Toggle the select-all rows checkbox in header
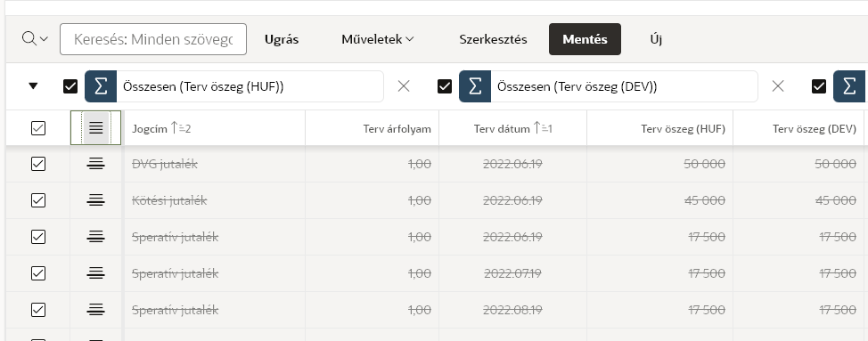868x341 pixels. point(38,128)
